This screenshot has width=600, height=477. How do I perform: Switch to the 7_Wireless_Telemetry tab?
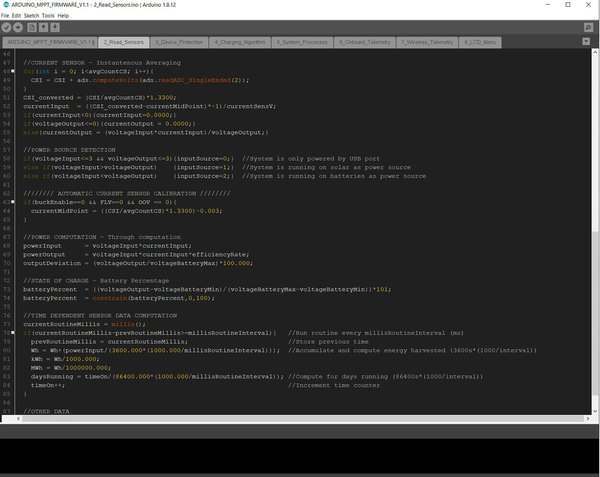(x=427, y=42)
